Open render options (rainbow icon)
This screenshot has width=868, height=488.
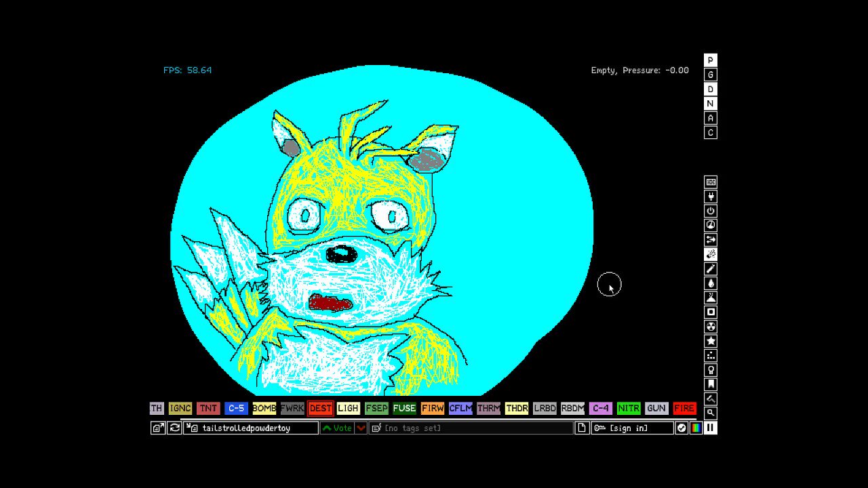tap(696, 428)
